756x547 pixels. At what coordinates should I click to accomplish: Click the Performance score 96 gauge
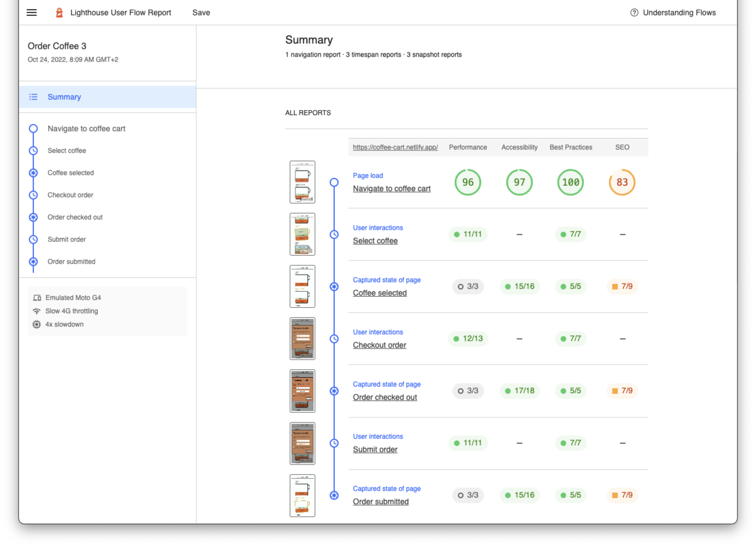pos(468,182)
